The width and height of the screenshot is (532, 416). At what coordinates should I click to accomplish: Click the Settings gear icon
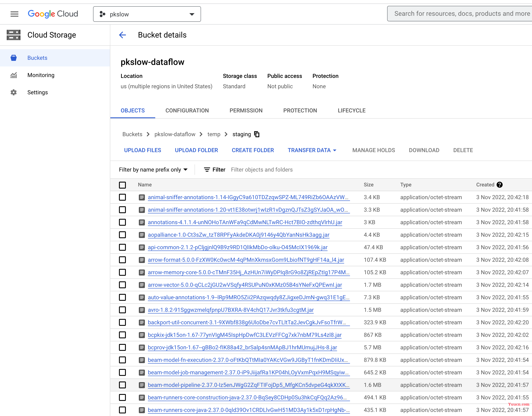[14, 92]
